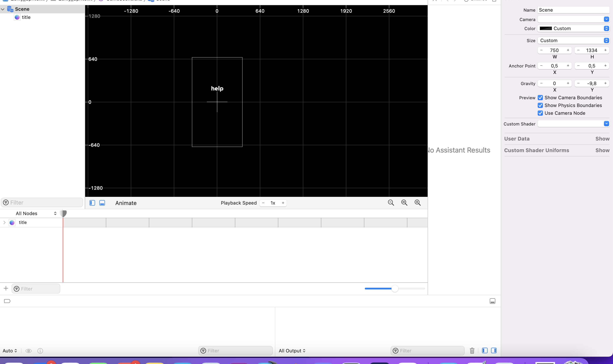This screenshot has height=364, width=613.
Task: Expand the title row in timeline
Action: pyautogui.click(x=5, y=222)
